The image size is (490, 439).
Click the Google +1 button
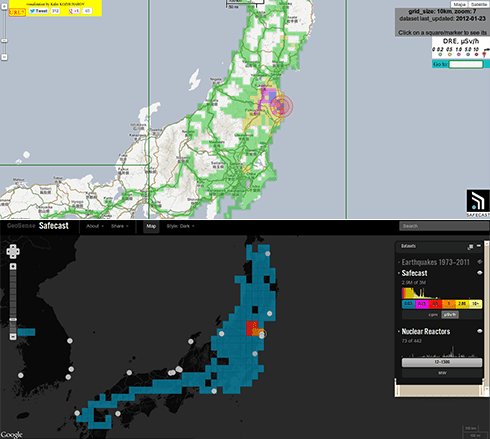(74, 11)
